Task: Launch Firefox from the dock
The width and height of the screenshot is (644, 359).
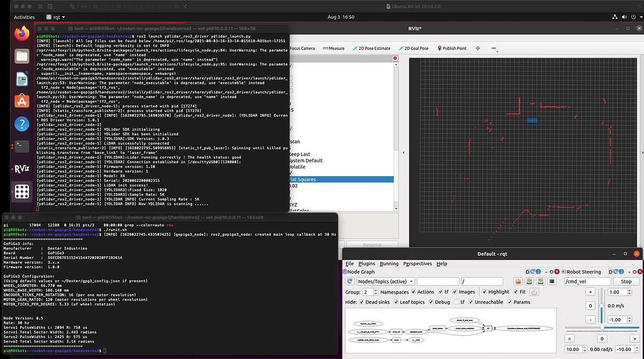Action: pyautogui.click(x=22, y=34)
